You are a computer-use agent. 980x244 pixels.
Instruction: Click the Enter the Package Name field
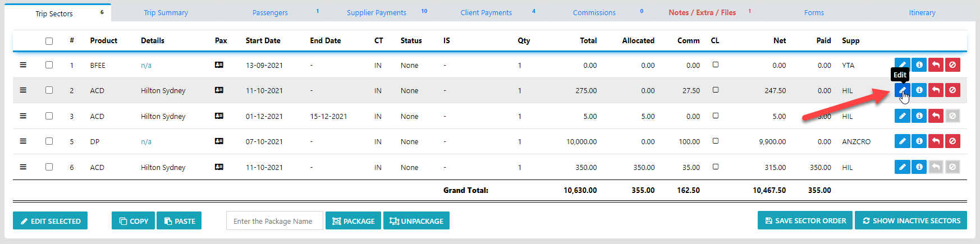coord(274,221)
